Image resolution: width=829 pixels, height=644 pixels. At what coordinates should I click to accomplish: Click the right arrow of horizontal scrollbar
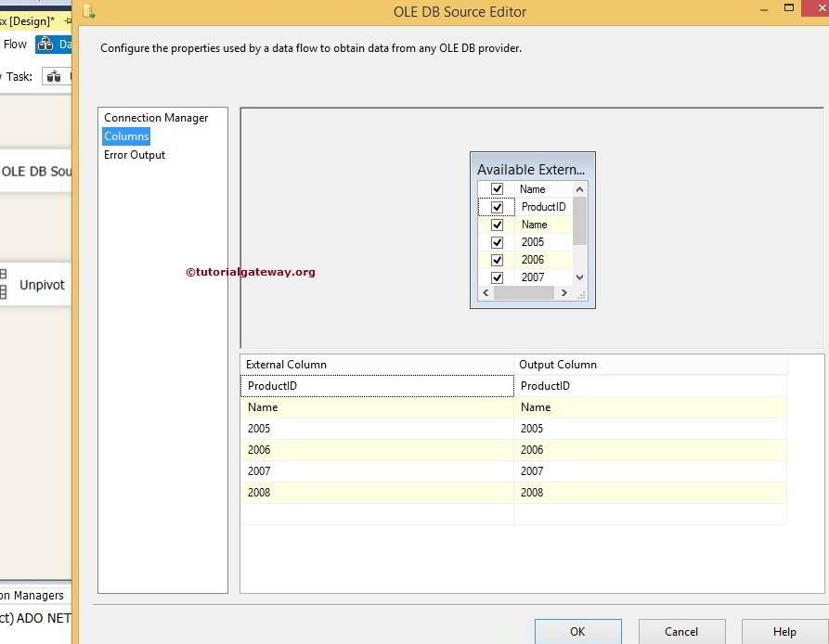pos(564,292)
